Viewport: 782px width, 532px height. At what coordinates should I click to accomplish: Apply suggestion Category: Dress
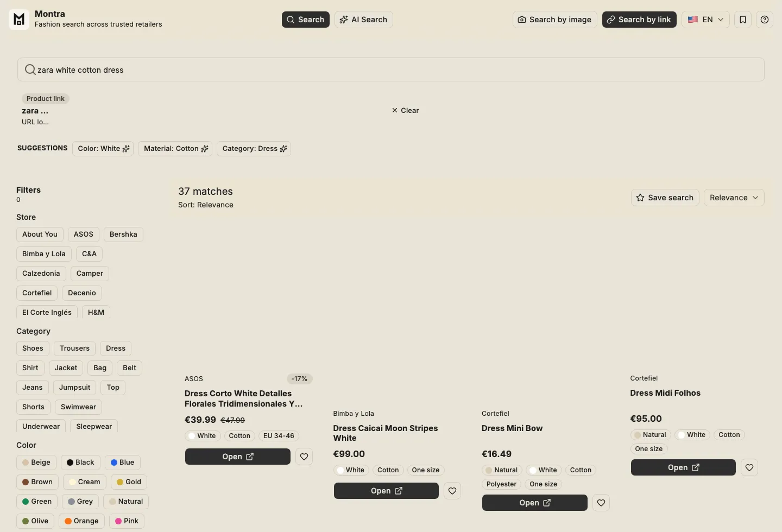click(254, 149)
